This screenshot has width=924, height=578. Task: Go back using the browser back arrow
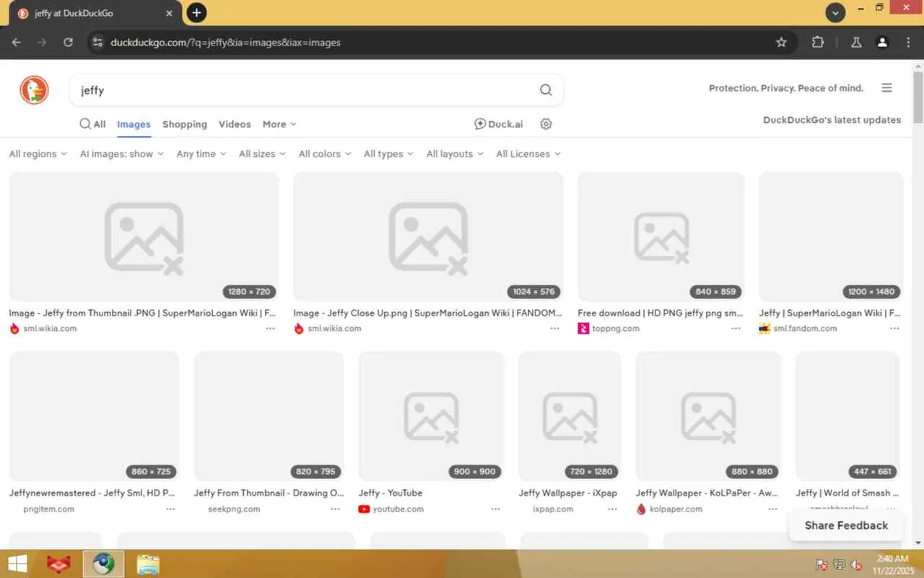point(17,43)
